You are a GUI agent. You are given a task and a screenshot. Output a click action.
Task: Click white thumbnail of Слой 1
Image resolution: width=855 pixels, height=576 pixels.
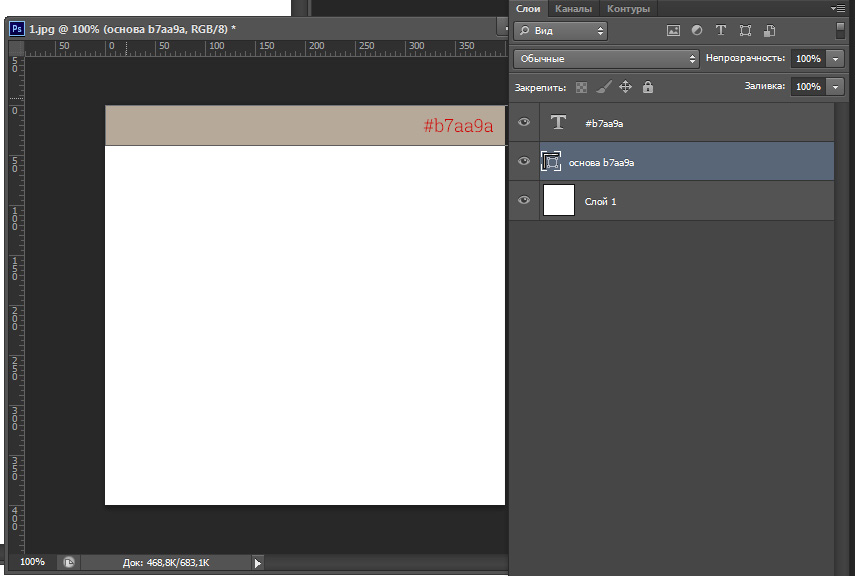[559, 200]
